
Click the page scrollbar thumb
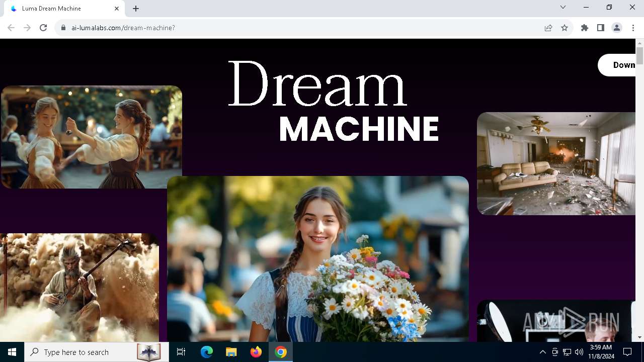pyautogui.click(x=639, y=56)
